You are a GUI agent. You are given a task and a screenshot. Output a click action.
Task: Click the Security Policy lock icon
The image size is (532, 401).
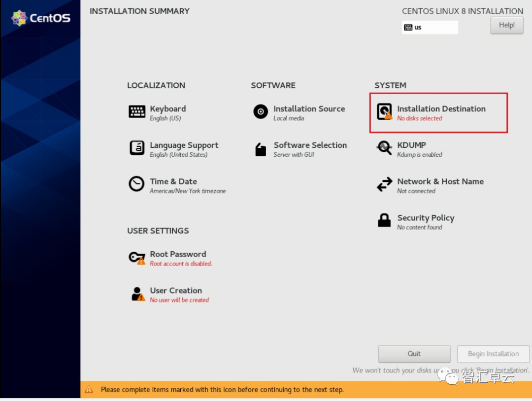384,220
